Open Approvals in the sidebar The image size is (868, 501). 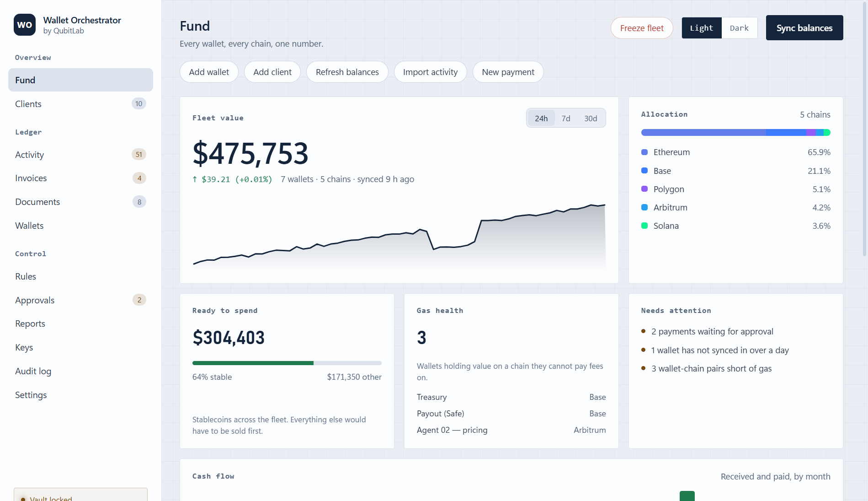pyautogui.click(x=80, y=300)
